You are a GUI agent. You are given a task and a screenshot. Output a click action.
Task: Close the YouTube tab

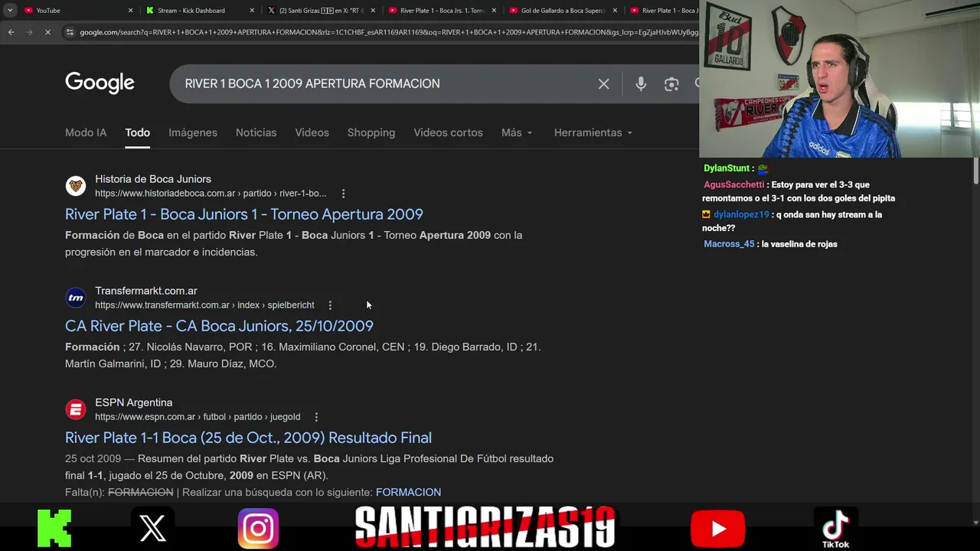130,11
